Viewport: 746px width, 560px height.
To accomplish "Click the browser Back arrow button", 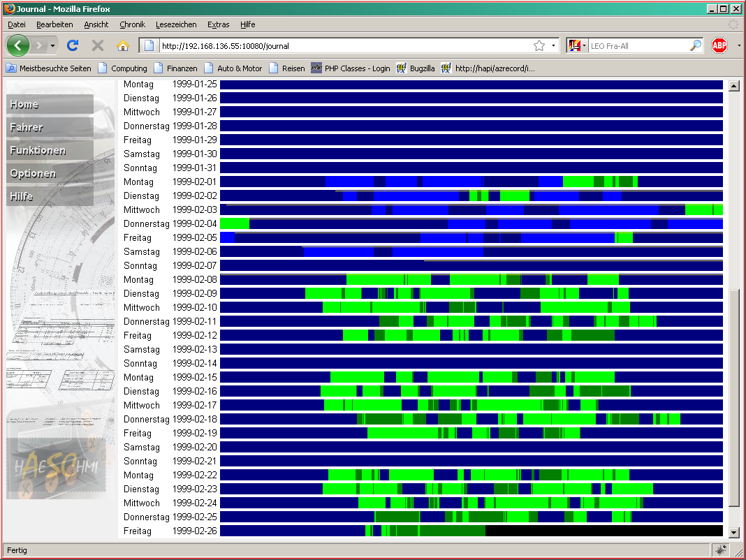I will point(18,46).
